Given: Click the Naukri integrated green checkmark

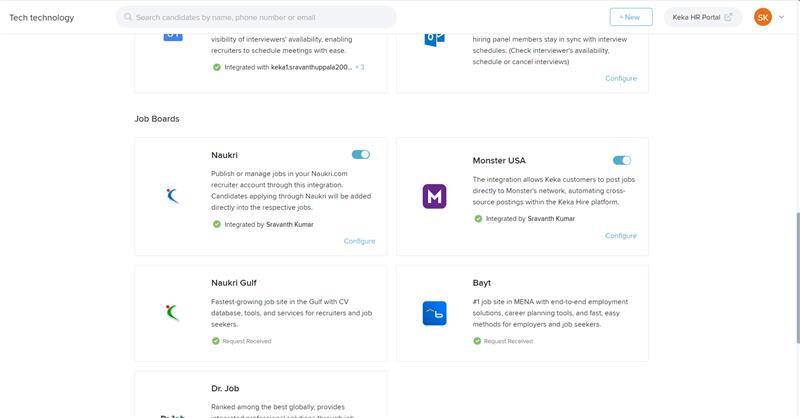Looking at the screenshot, I should [x=216, y=224].
